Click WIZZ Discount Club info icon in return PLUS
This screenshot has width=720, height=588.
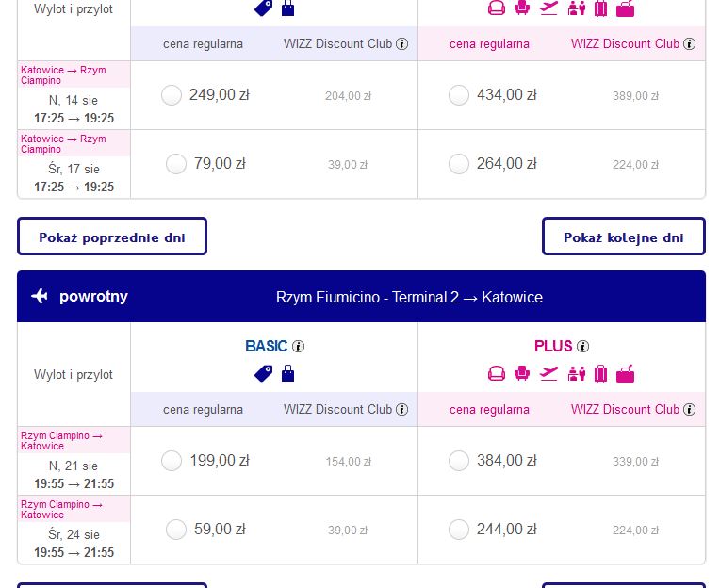pos(689,410)
